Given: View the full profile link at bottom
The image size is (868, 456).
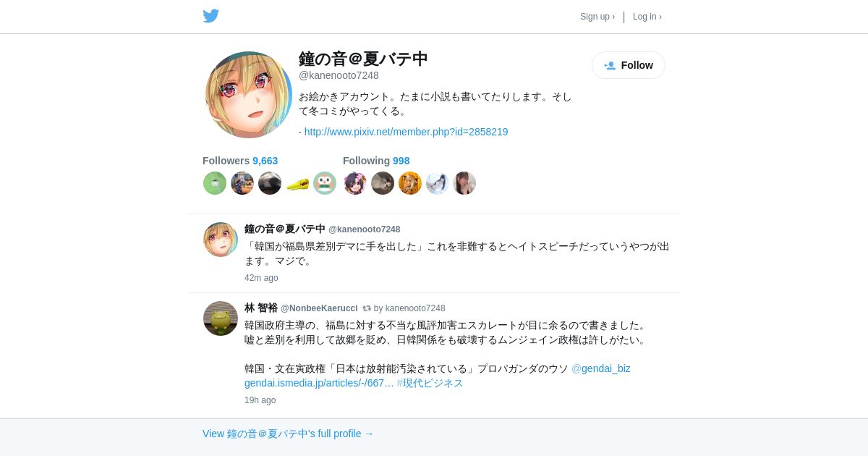Looking at the screenshot, I should coord(288,434).
